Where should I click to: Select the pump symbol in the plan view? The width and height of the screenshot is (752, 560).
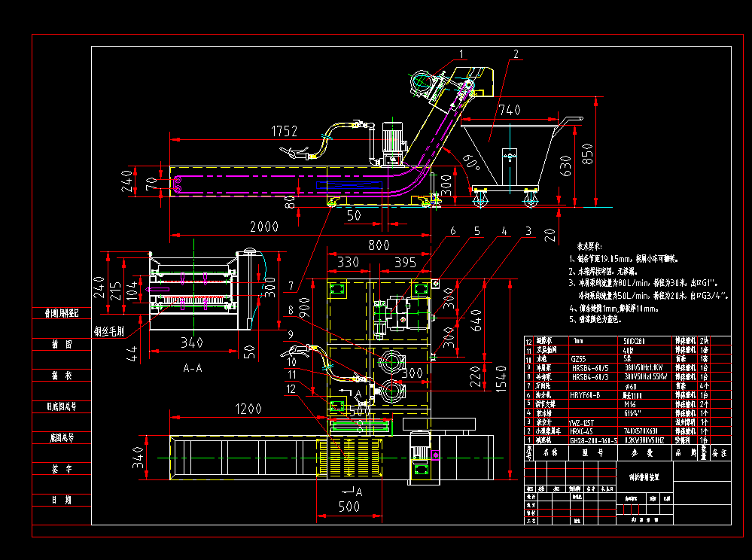(x=393, y=362)
